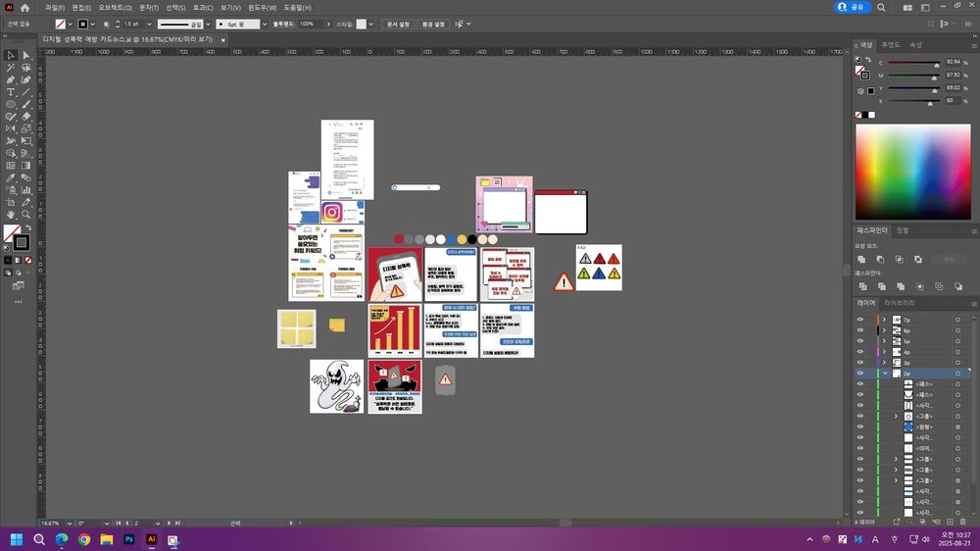Select the Hand tool

click(11, 215)
